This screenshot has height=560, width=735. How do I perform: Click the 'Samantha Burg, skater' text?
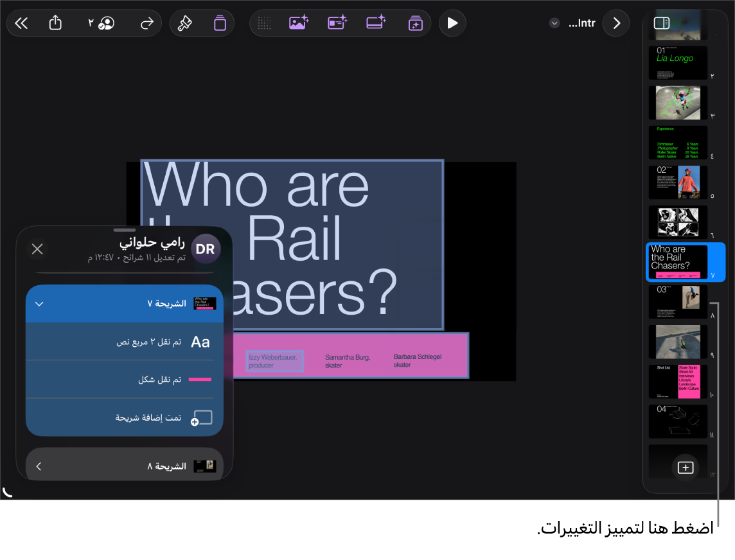click(x=348, y=361)
